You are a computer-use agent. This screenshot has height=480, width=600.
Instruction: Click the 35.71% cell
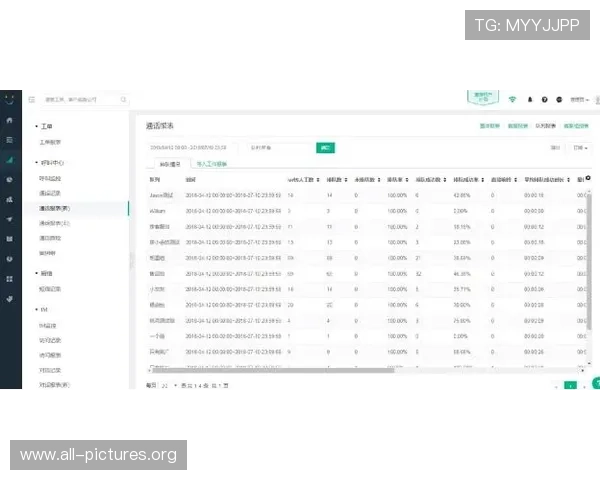[461, 289]
